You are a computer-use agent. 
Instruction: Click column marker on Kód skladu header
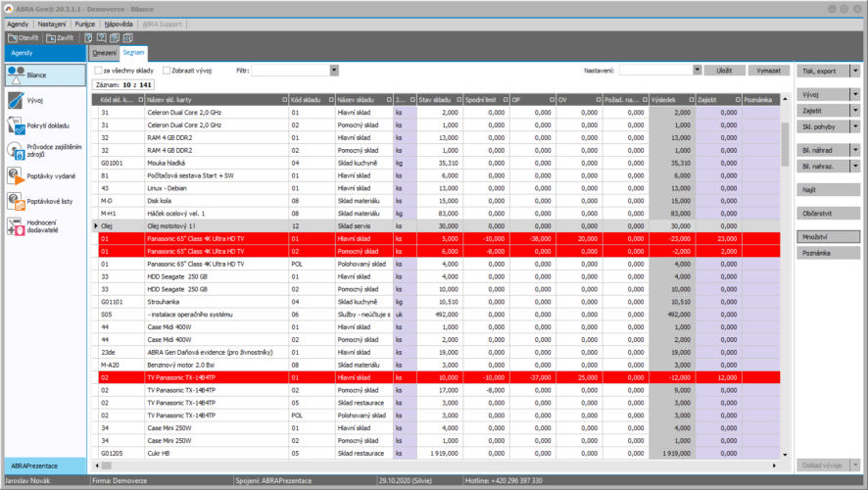click(x=331, y=100)
